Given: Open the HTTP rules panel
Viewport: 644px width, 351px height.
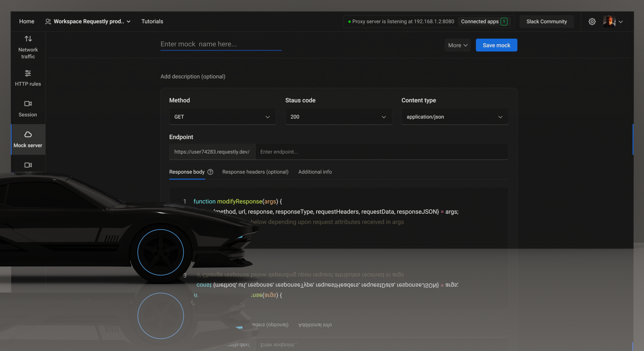Looking at the screenshot, I should [x=28, y=78].
